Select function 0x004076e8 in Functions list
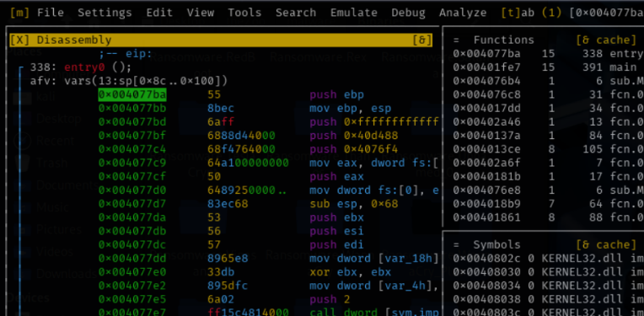This screenshot has width=644, height=316. (x=548, y=190)
